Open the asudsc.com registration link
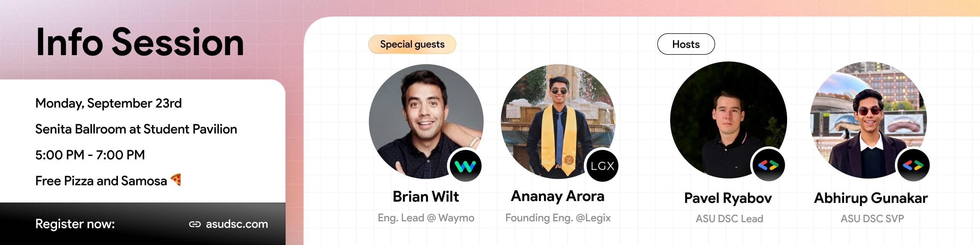The width and height of the screenshot is (980, 245). point(237,224)
